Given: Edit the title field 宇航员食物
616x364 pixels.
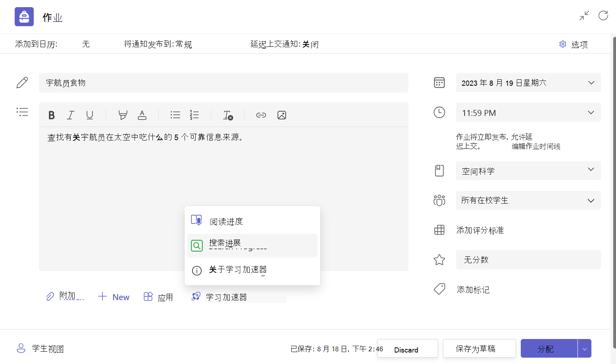Looking at the screenshot, I should coord(223,83).
